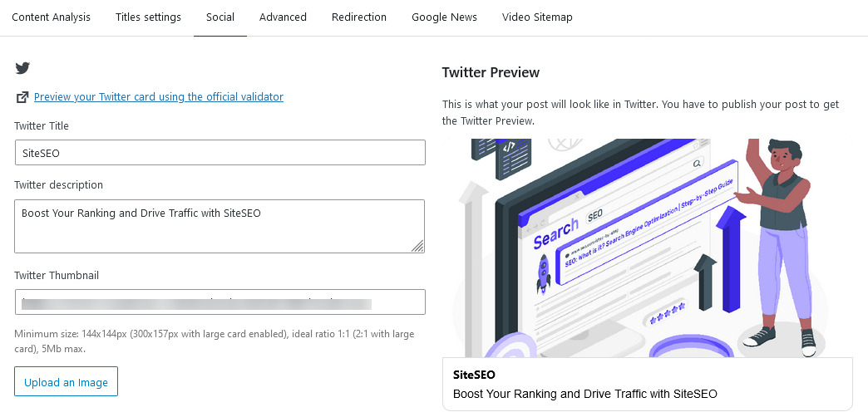
Task: Open the Google News tab
Action: pyautogui.click(x=445, y=17)
